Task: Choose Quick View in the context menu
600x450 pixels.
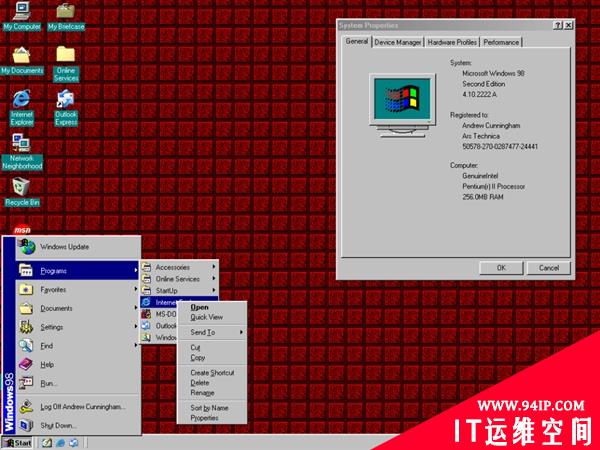Action: point(212,317)
